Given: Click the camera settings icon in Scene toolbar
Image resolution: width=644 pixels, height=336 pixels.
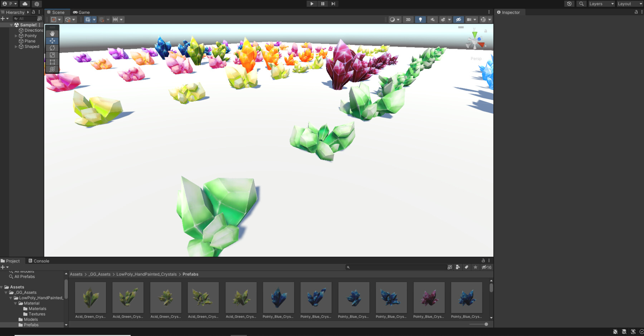Looking at the screenshot, I should click(x=470, y=19).
